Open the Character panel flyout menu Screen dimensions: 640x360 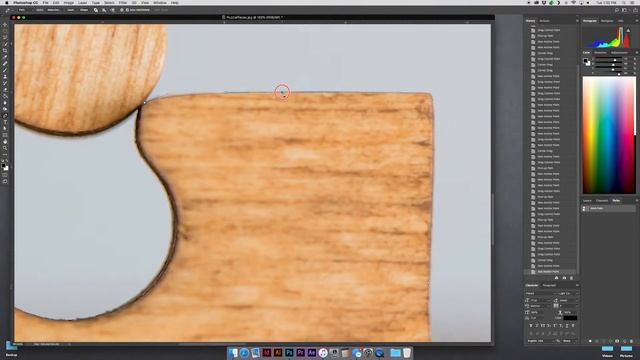(577, 285)
